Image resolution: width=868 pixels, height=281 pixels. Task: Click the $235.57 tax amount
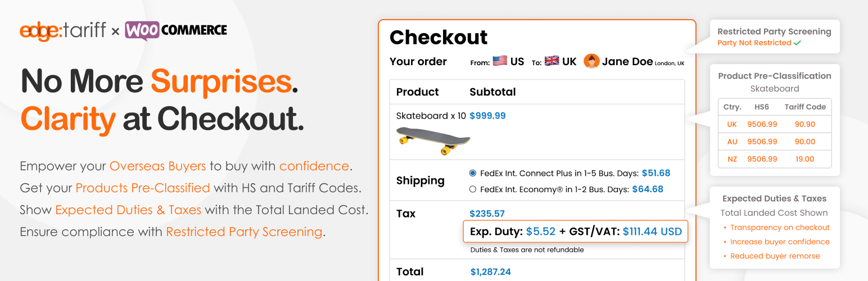[487, 214]
